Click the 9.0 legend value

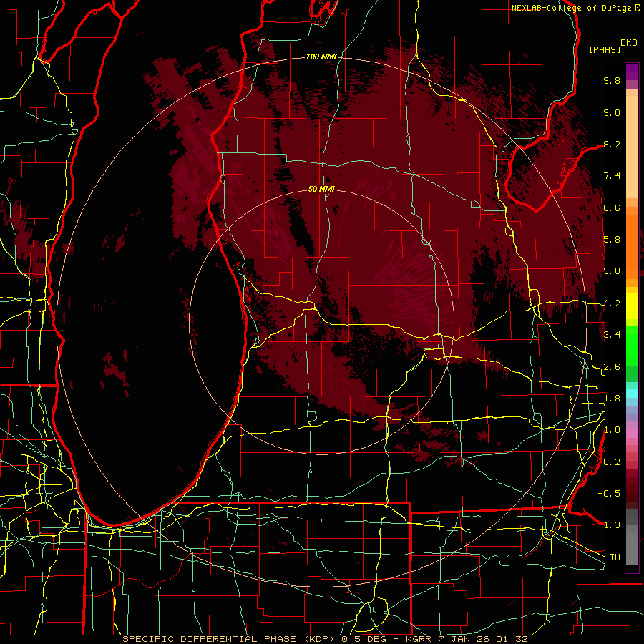612,112
